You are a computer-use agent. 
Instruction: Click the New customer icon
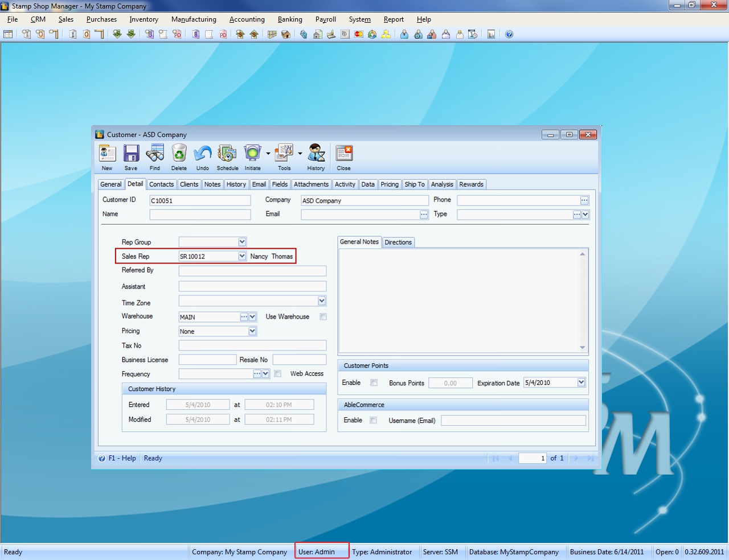(x=107, y=154)
